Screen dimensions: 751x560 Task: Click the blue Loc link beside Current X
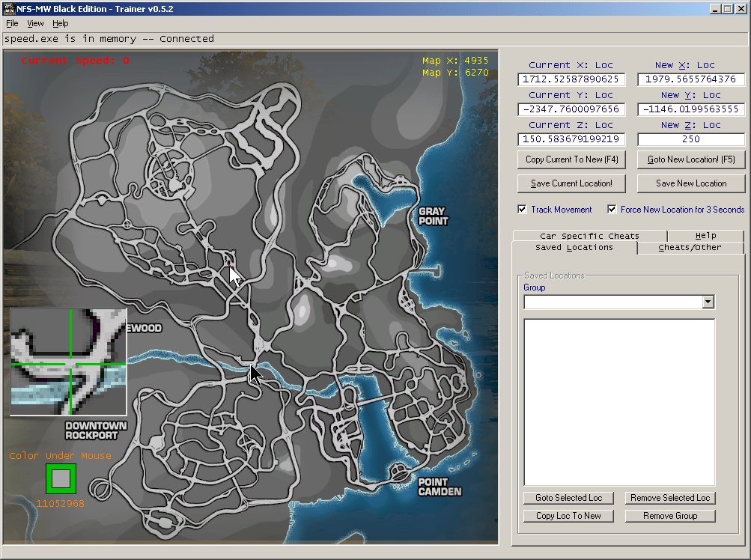[603, 64]
